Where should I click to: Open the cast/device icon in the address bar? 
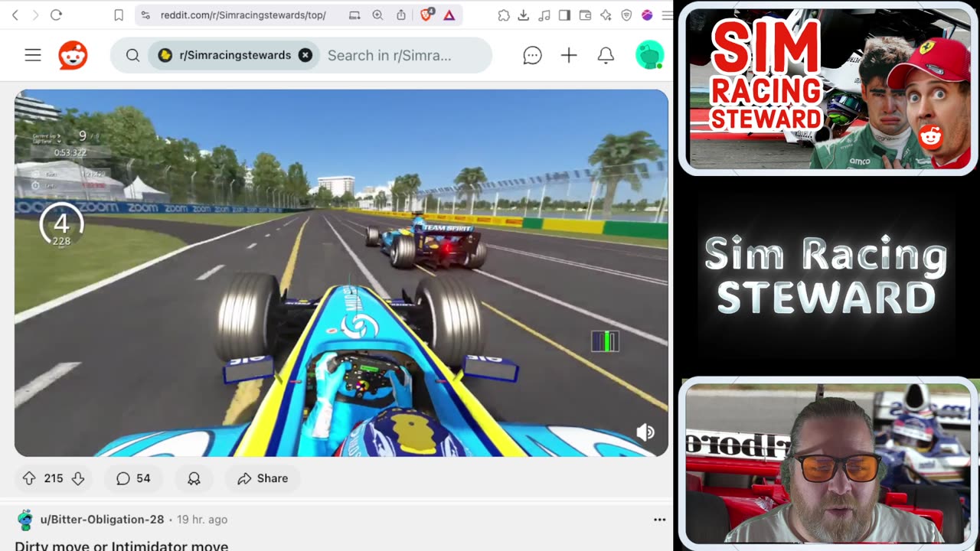coord(354,15)
